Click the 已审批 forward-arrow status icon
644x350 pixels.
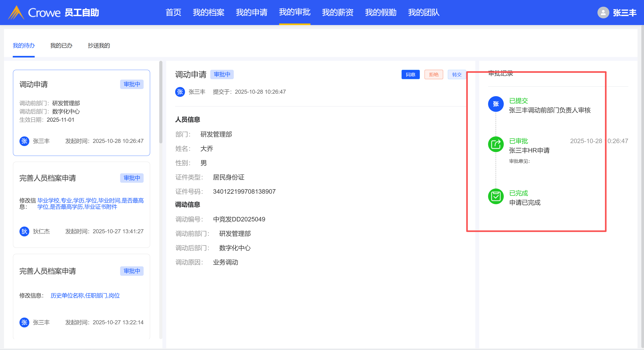click(x=495, y=144)
